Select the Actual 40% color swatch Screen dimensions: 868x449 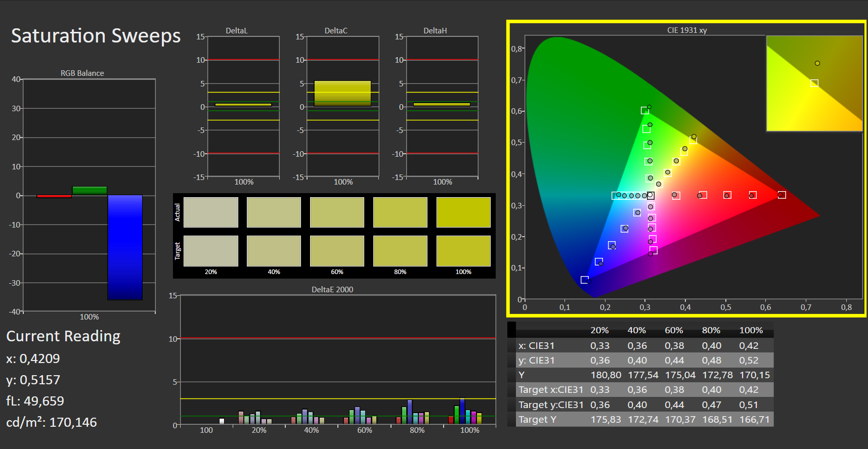click(x=274, y=212)
